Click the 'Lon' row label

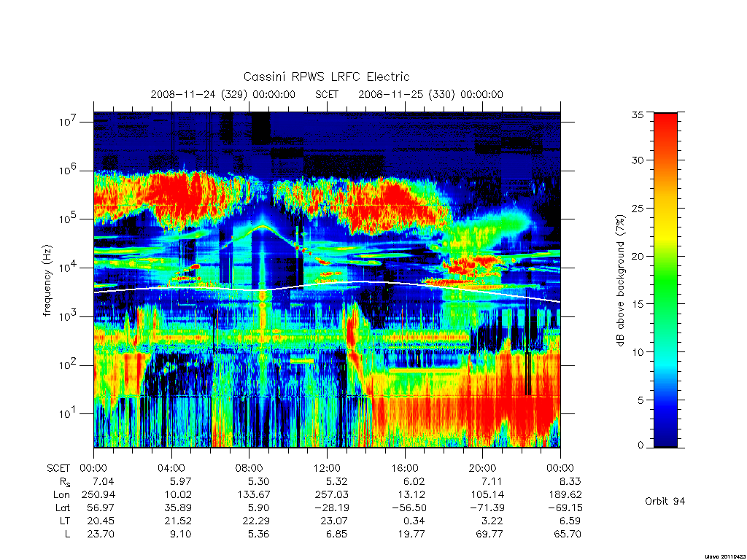pos(62,495)
